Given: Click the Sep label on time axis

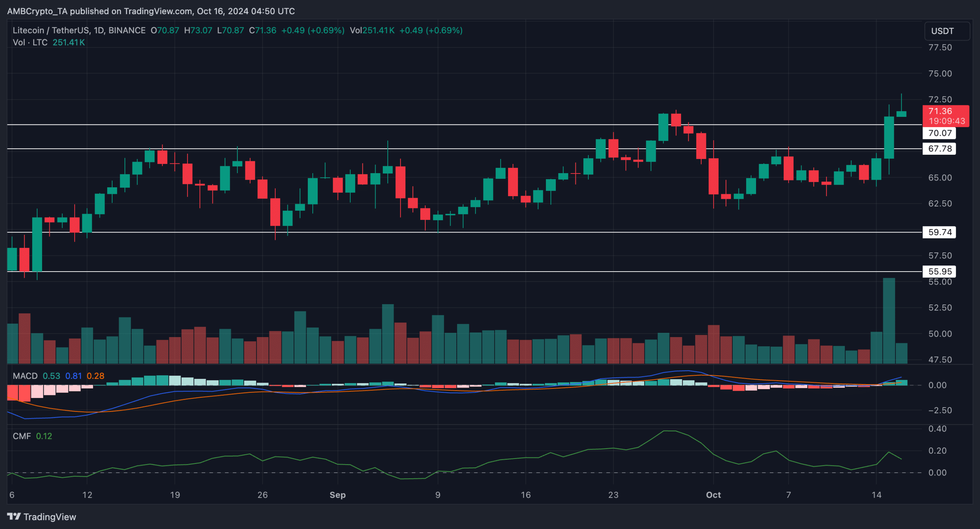Looking at the screenshot, I should click(x=337, y=495).
